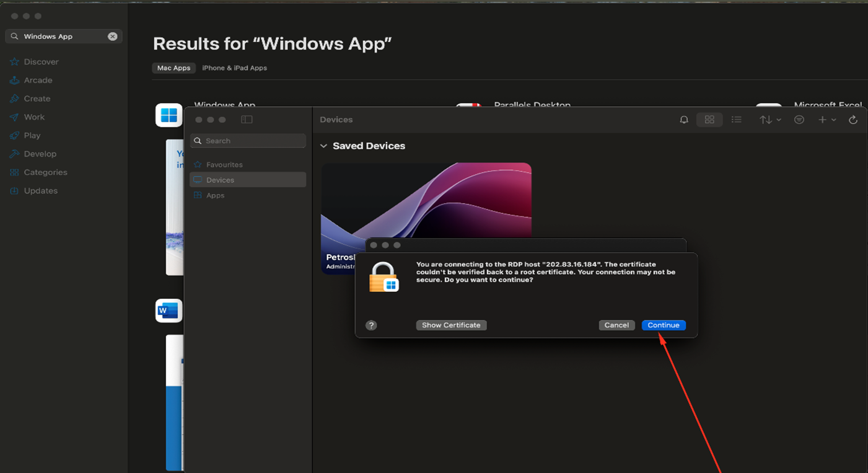Image resolution: width=868 pixels, height=473 pixels.
Task: Toggle the sidebar panel icon
Action: pos(247,120)
